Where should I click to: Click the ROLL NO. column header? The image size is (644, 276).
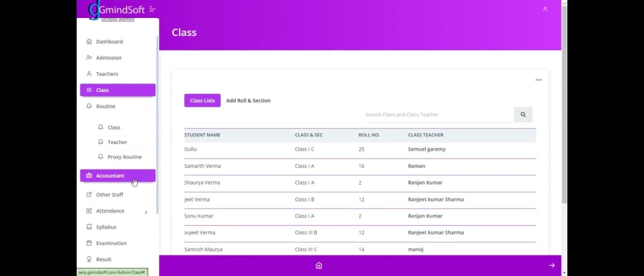369,135
